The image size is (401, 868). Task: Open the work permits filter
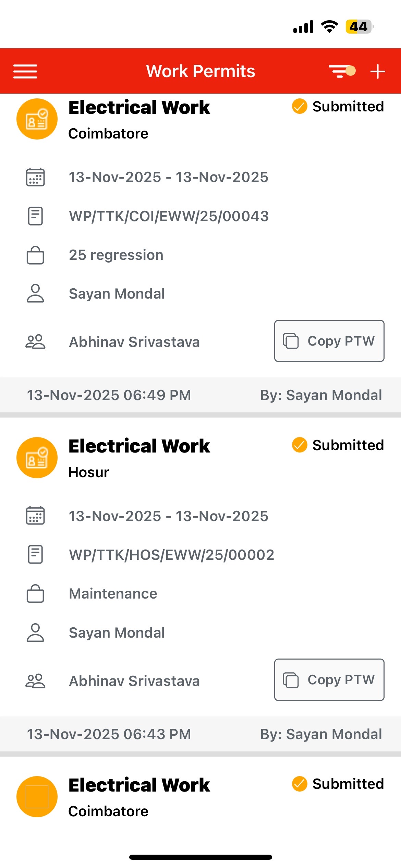[342, 71]
